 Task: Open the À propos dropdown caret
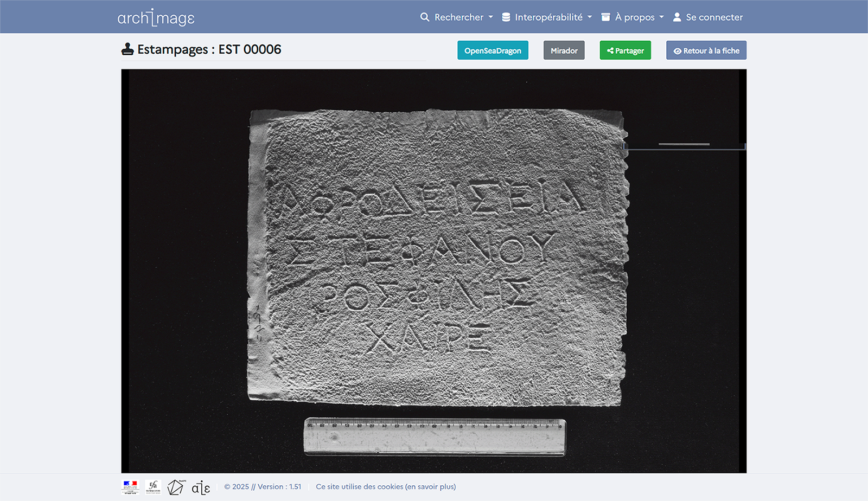[662, 17]
